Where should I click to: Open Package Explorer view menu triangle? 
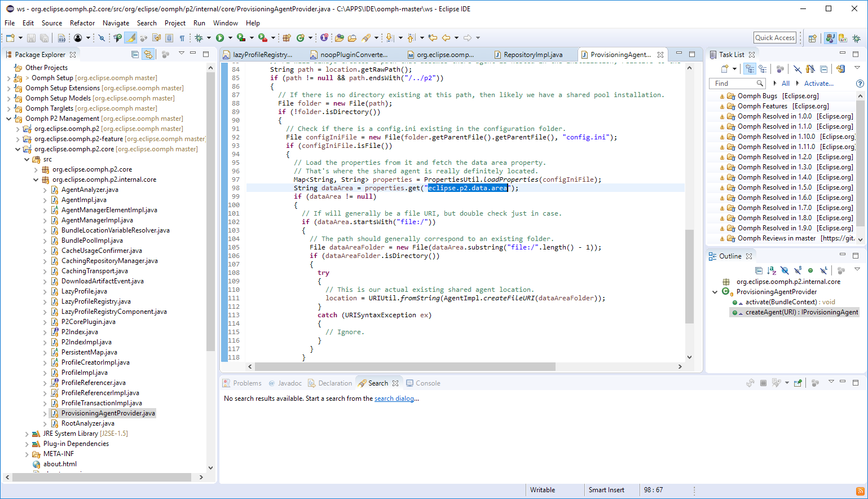tap(181, 53)
